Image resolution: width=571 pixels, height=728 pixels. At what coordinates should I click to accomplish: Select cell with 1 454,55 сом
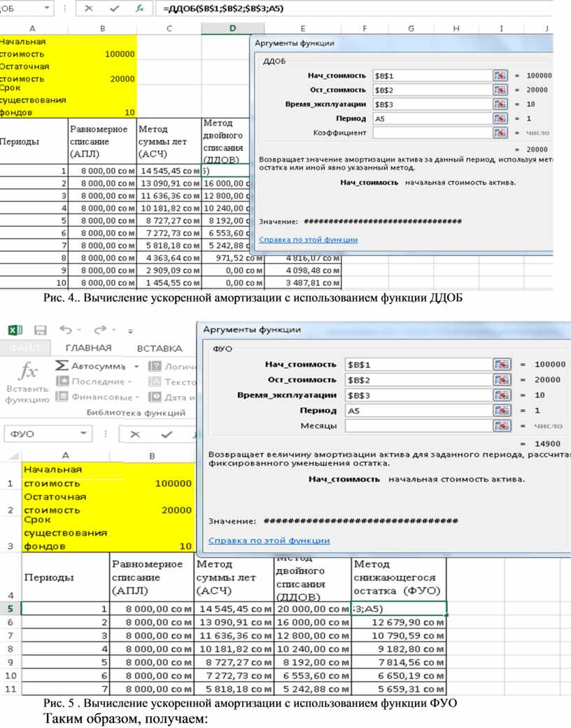click(x=169, y=283)
